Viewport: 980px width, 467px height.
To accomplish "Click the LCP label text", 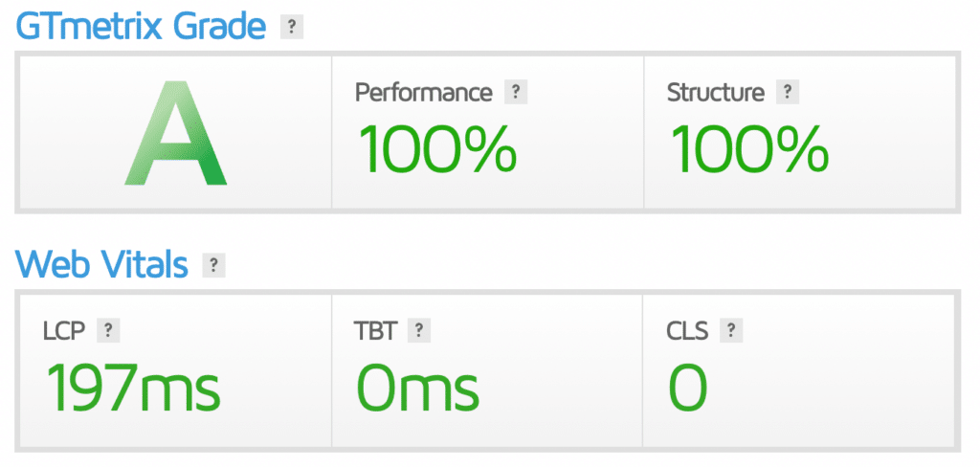I will (66, 331).
